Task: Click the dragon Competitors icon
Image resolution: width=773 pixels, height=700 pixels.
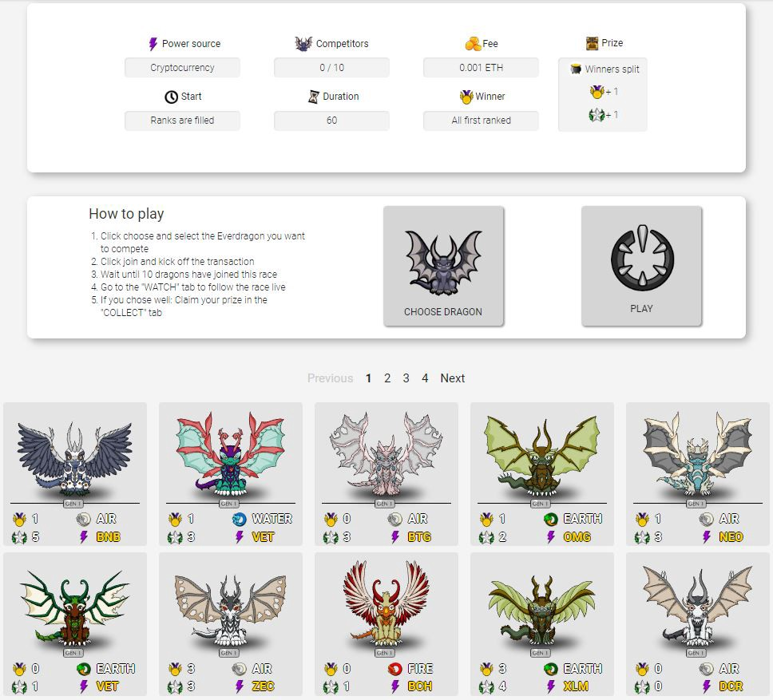Action: (x=303, y=43)
